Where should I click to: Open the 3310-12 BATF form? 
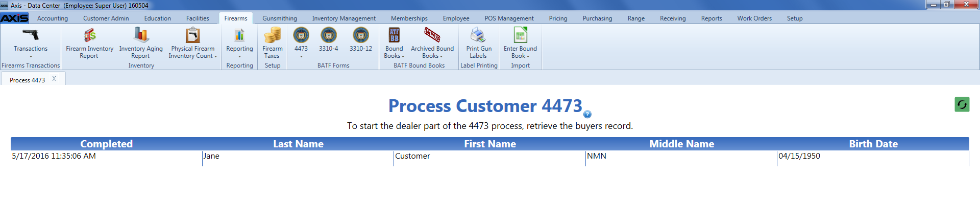(361, 40)
